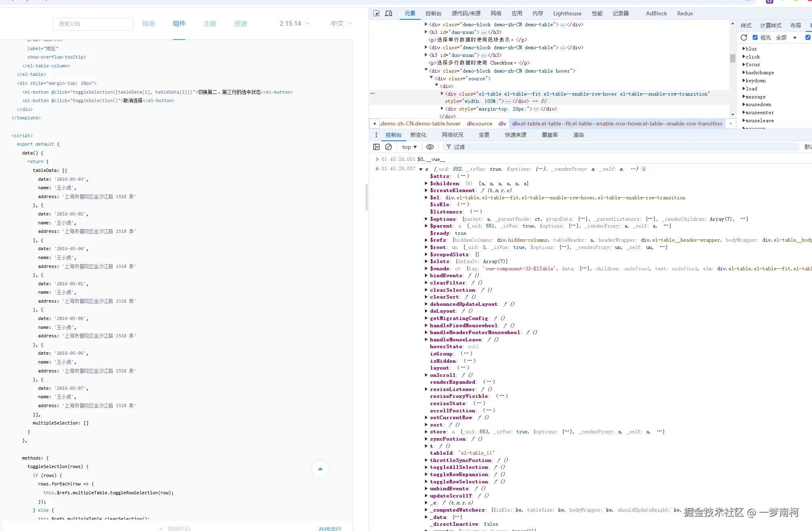
Task: Uncheck the 祖先 ancestors checkbox
Action: [755, 38]
